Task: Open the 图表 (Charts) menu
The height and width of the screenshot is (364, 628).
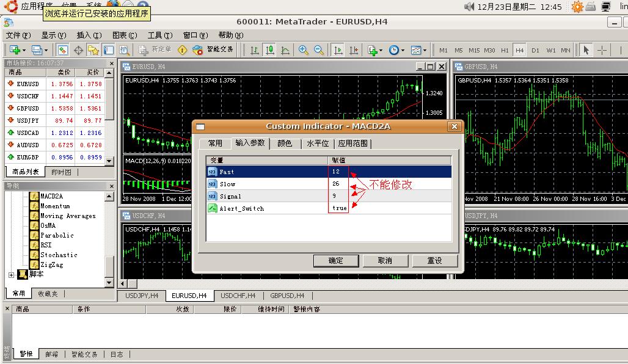Action: click(x=125, y=35)
